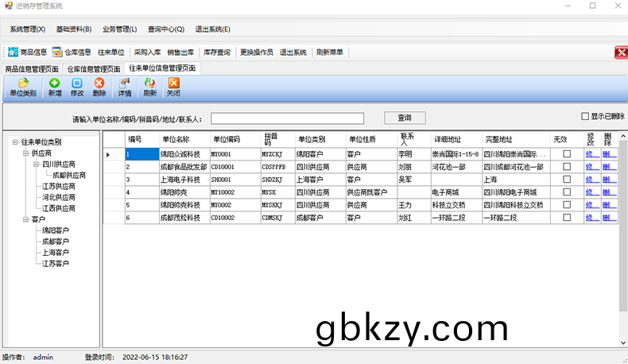
Task: Open the 基础资料(B) menu
Action: (x=74, y=29)
